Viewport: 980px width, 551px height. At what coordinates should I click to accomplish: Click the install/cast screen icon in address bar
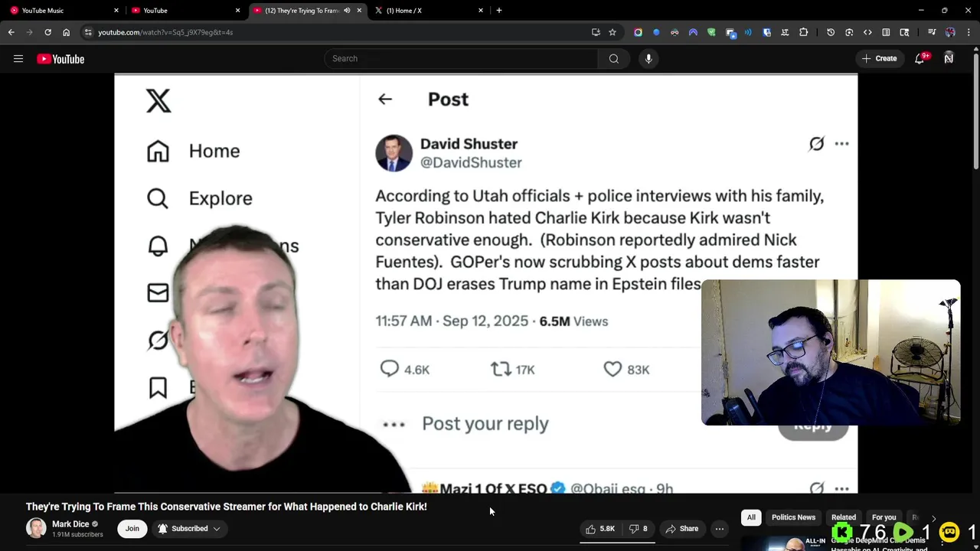pos(596,32)
